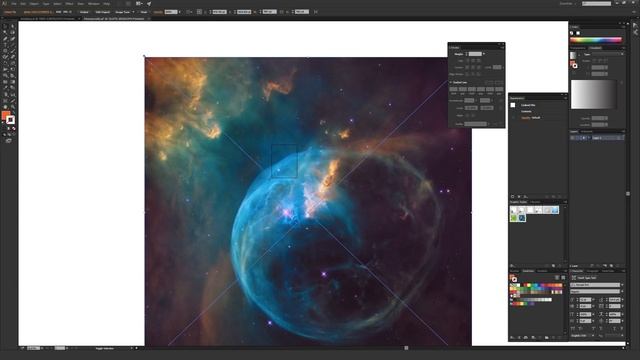
Task: Select the Scale tool
Action: (13, 63)
